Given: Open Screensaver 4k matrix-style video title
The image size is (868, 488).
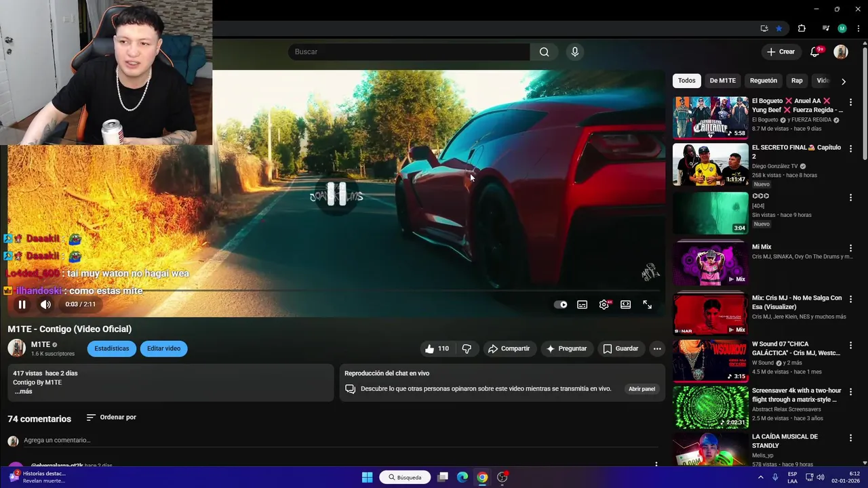Looking at the screenshot, I should (796, 395).
